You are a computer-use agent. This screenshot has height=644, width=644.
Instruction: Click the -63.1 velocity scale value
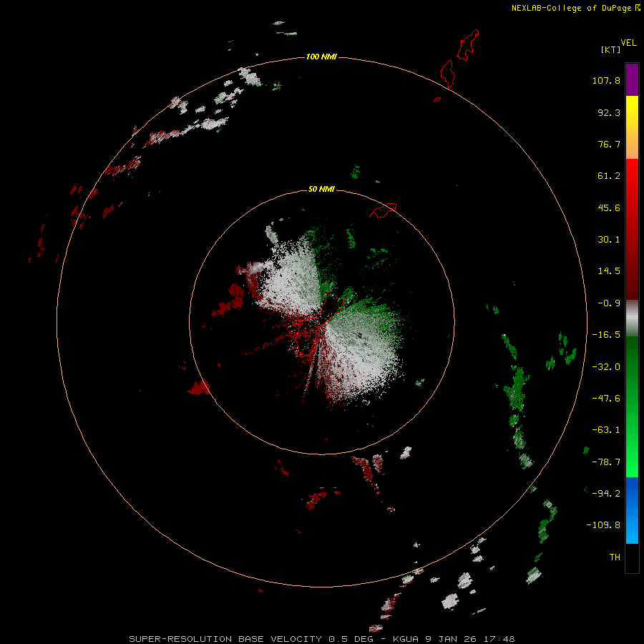coord(606,430)
